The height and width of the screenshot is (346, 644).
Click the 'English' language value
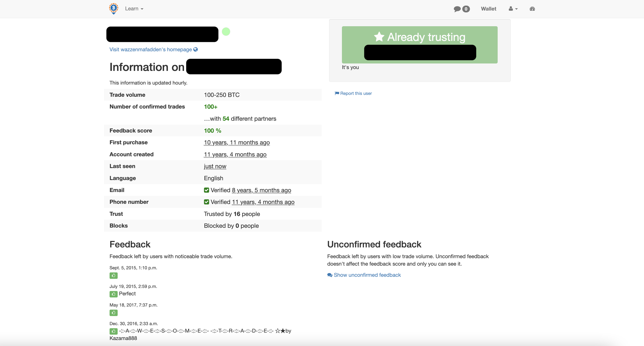coord(214,178)
